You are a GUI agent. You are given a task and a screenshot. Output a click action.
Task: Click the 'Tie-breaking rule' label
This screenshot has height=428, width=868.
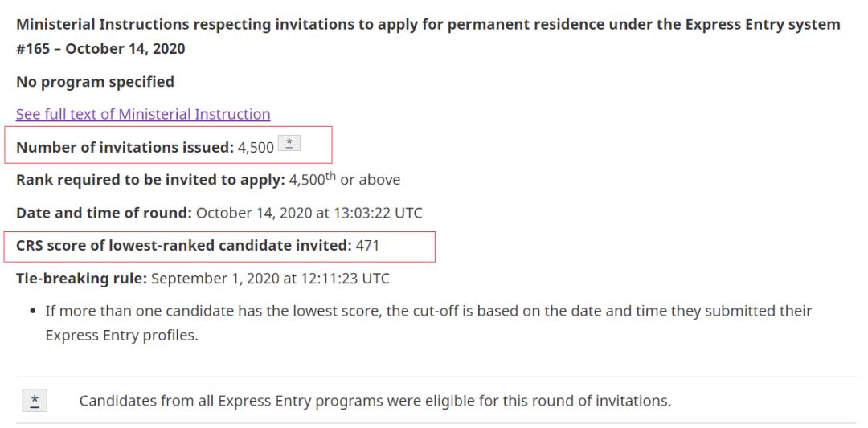click(81, 279)
